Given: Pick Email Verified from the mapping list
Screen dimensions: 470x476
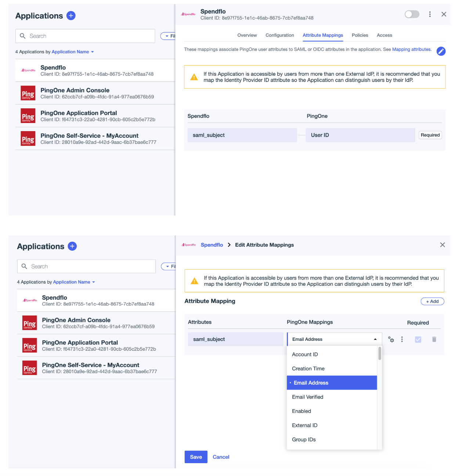Looking at the screenshot, I should click(x=332, y=397).
